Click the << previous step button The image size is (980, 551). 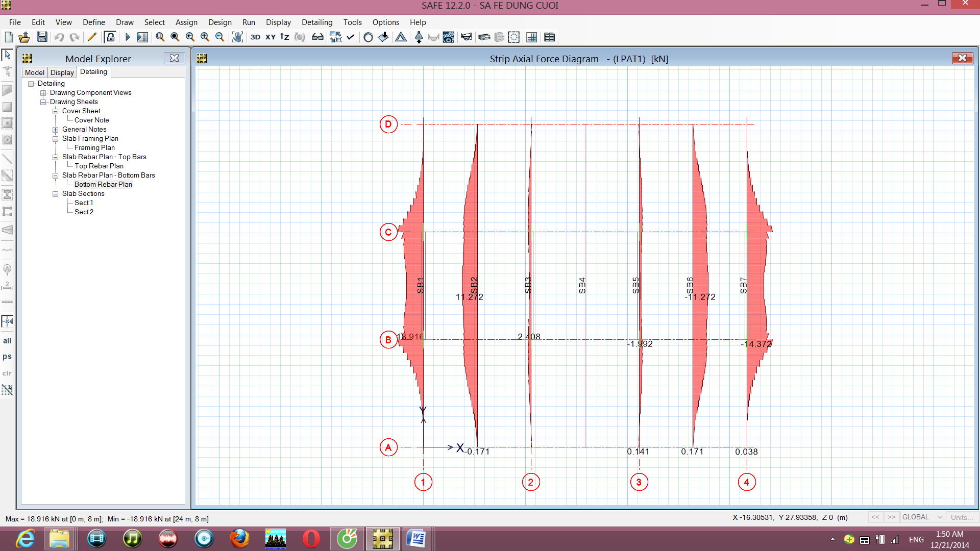click(x=875, y=517)
